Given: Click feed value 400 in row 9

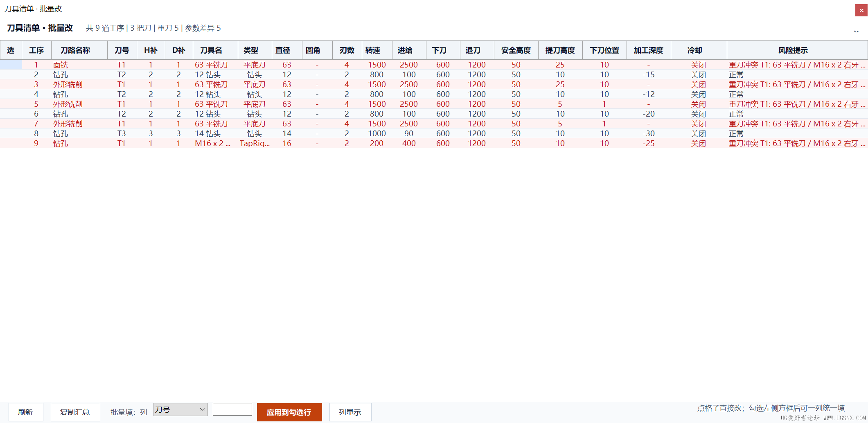Looking at the screenshot, I should coord(409,143).
